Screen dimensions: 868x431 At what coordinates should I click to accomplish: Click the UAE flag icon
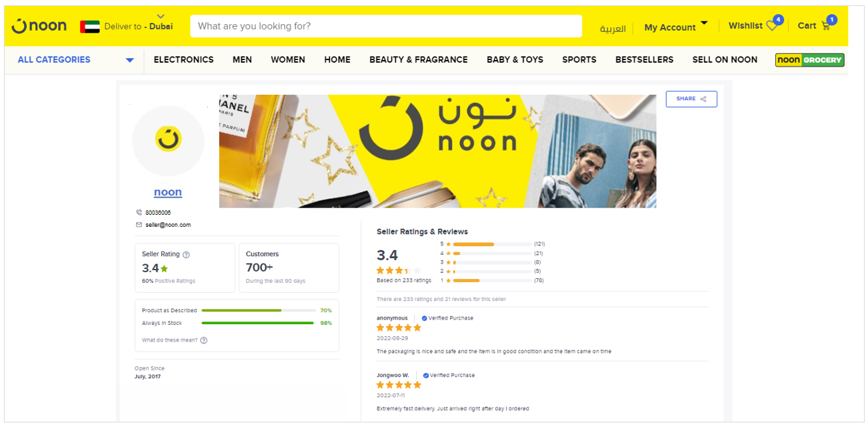point(90,27)
